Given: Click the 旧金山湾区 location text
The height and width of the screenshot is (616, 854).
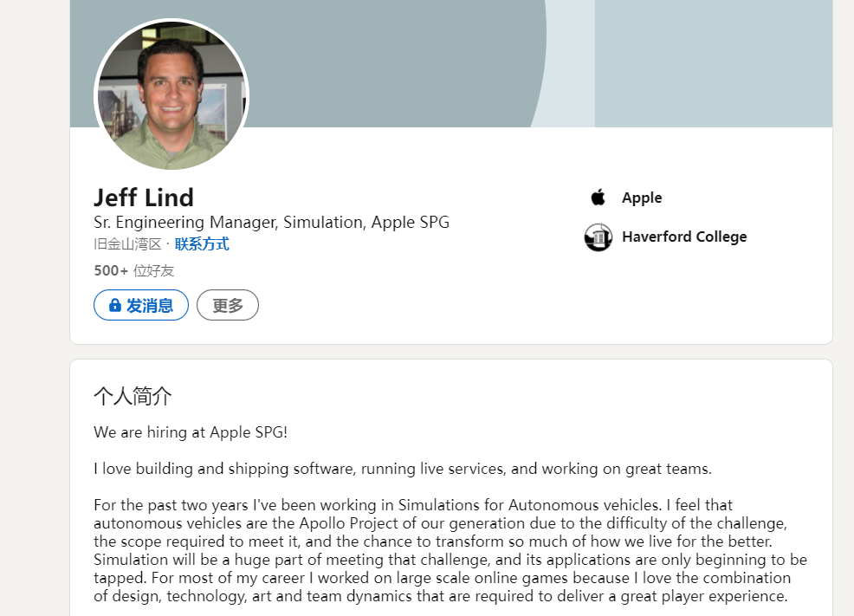Looking at the screenshot, I should click(x=127, y=244).
